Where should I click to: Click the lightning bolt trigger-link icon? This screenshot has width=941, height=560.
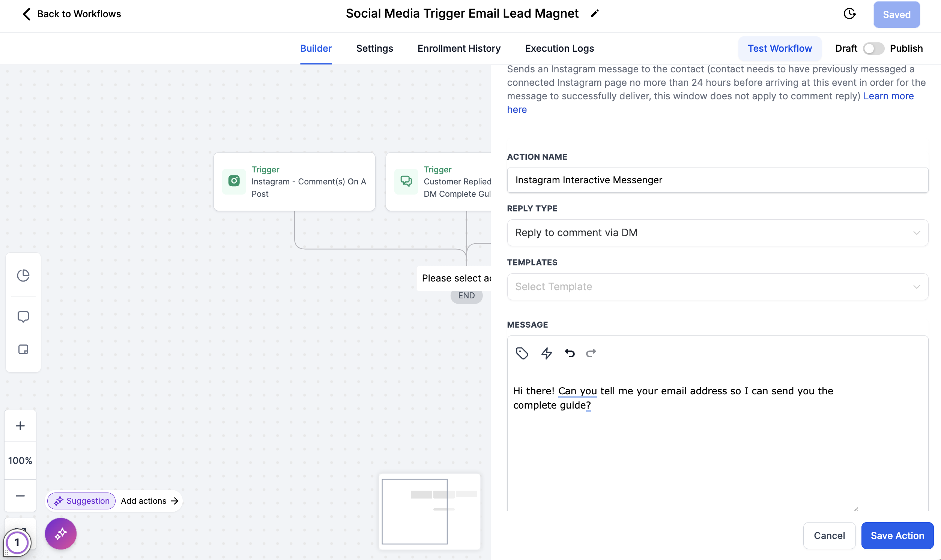click(546, 353)
